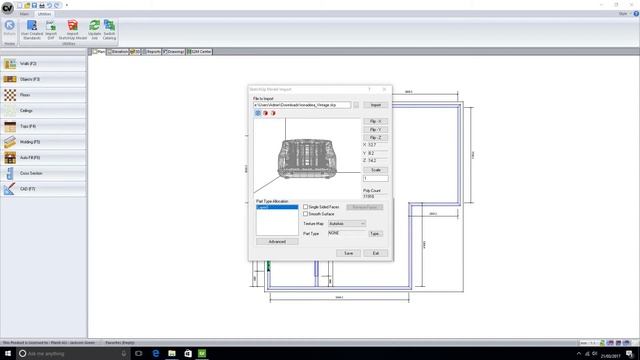Click the Refresh ribbon button
The image size is (640, 360).
pos(9,29)
